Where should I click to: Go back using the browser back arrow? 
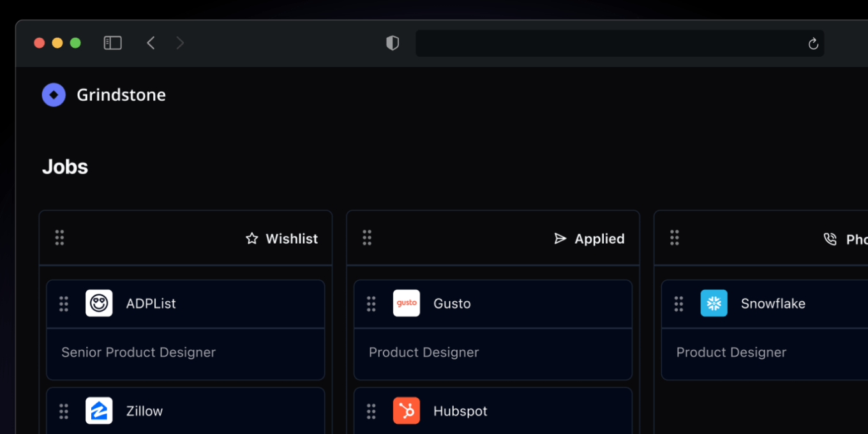pos(151,43)
